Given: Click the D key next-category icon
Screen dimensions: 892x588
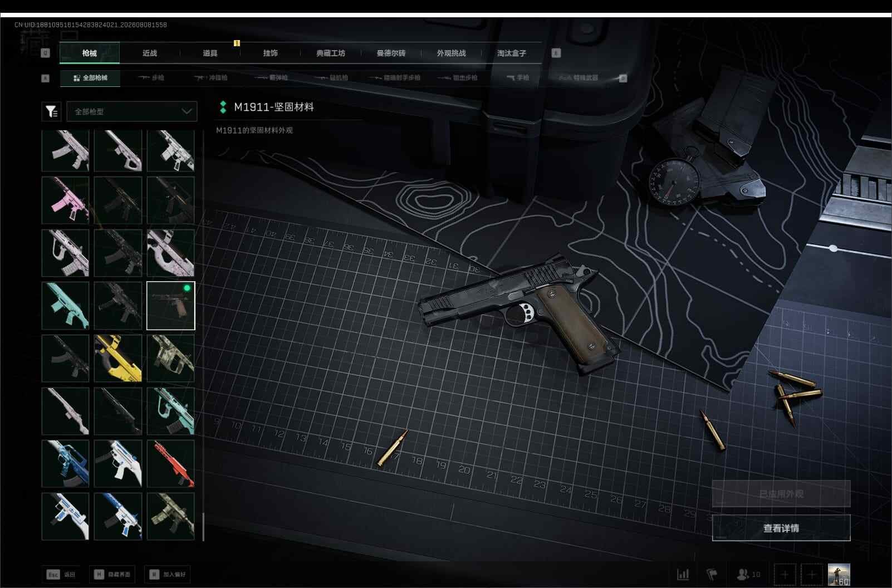Looking at the screenshot, I should pyautogui.click(x=623, y=78).
